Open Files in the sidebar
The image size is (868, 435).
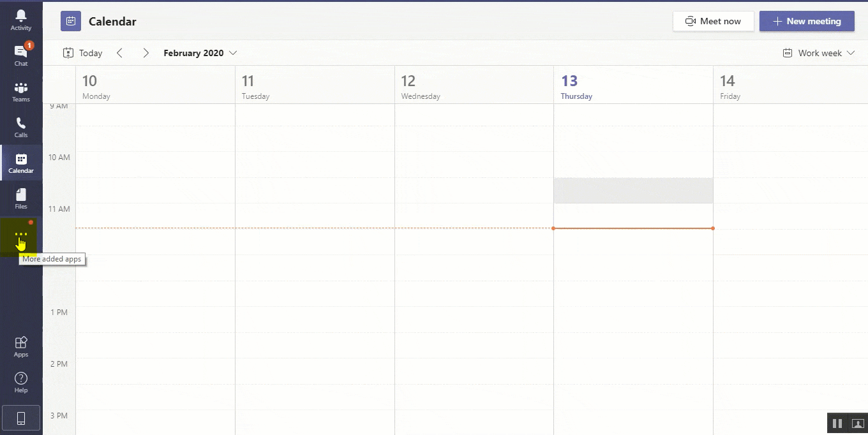pos(21,198)
